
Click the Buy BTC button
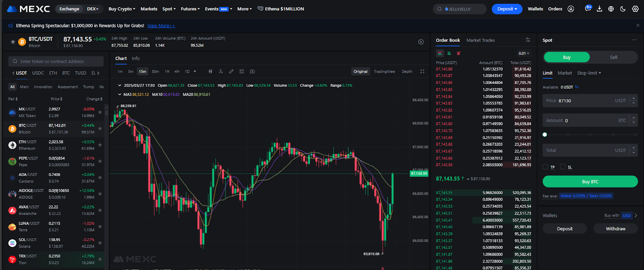pos(590,182)
